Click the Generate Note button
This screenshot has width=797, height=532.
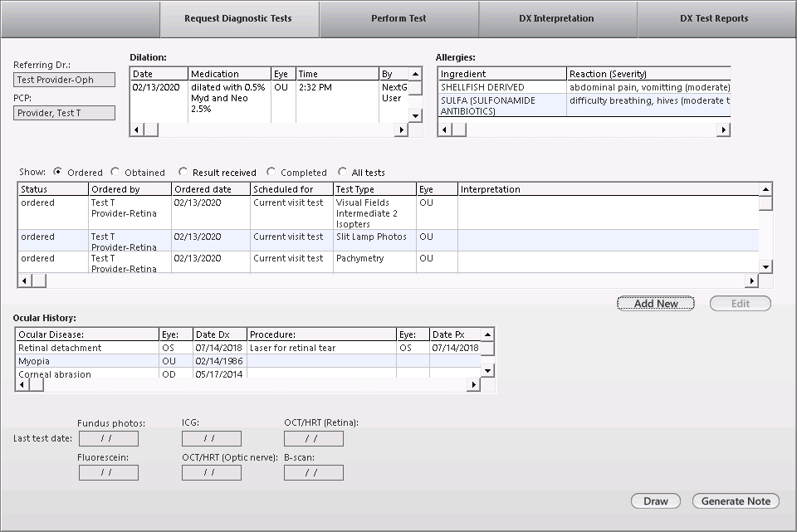736,501
